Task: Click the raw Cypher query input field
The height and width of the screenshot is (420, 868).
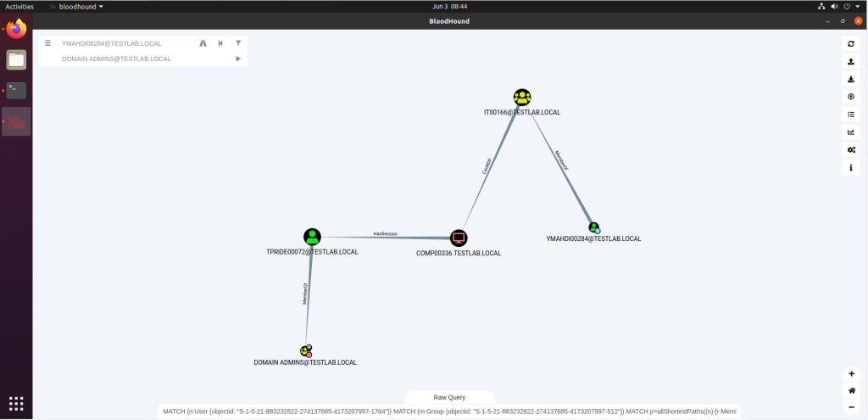Action: (449, 412)
